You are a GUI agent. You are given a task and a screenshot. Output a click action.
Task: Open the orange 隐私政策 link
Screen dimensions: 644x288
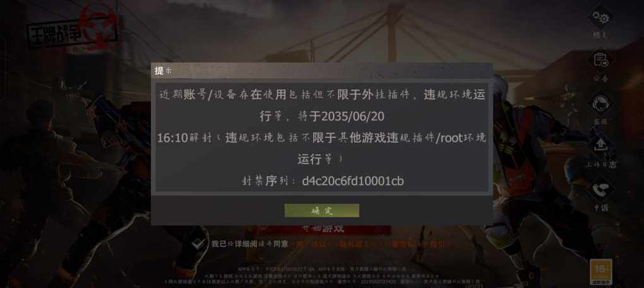355,244
